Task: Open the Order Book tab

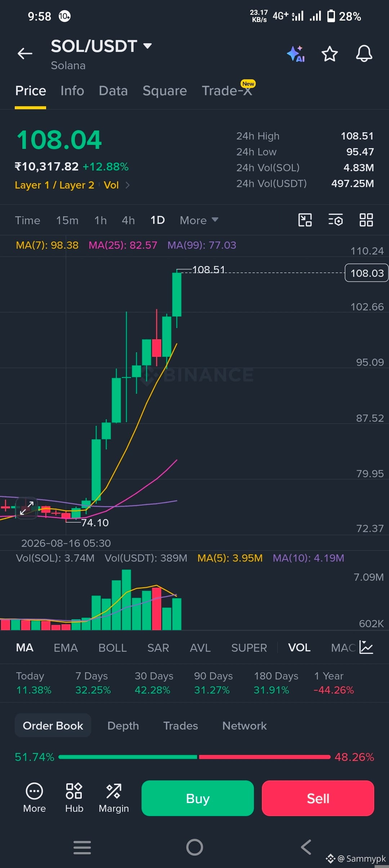Action: pos(53,726)
